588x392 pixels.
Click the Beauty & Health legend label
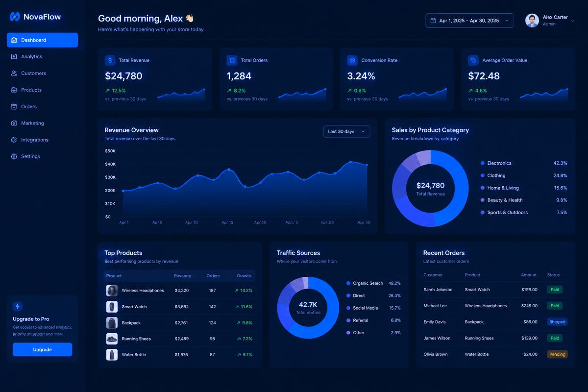point(505,200)
